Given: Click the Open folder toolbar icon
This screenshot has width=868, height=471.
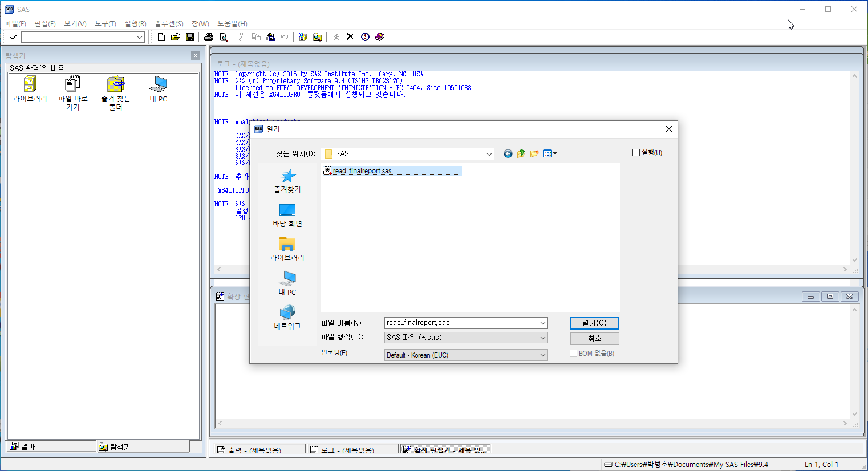Looking at the screenshot, I should (x=175, y=37).
